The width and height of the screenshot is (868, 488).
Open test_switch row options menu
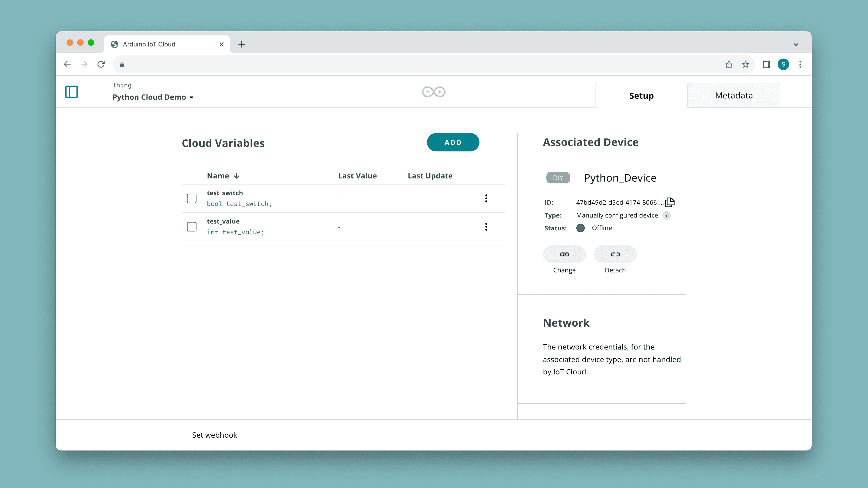[486, 198]
